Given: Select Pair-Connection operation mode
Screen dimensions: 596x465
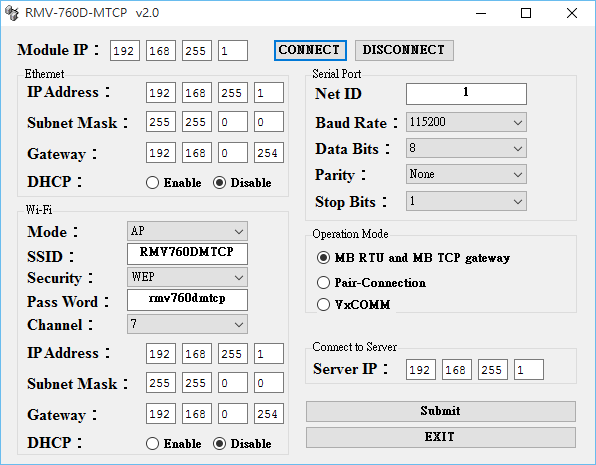Looking at the screenshot, I should pos(323,282).
